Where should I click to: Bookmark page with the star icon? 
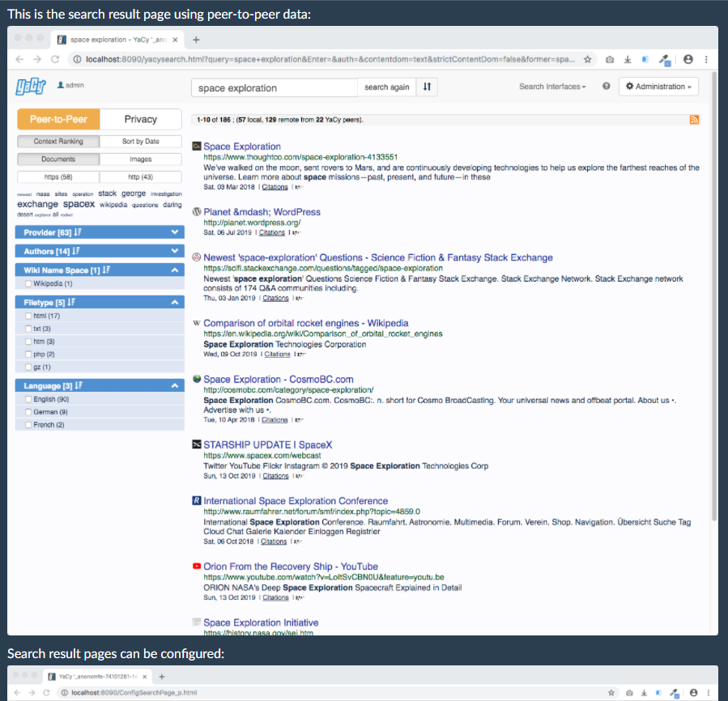[587, 59]
